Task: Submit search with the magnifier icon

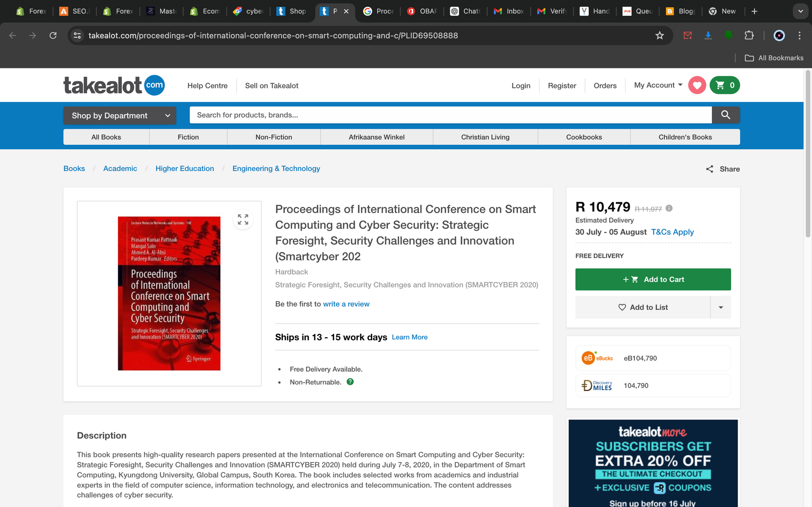Action: point(726,115)
